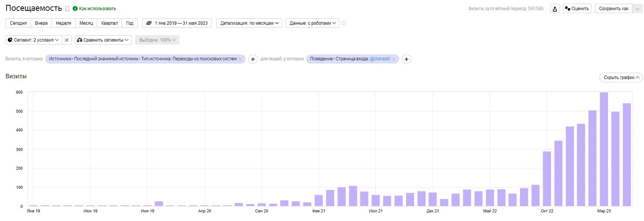The height and width of the screenshot is (221, 644).
Task: Add a visit condition with plus button
Action: 253,59
